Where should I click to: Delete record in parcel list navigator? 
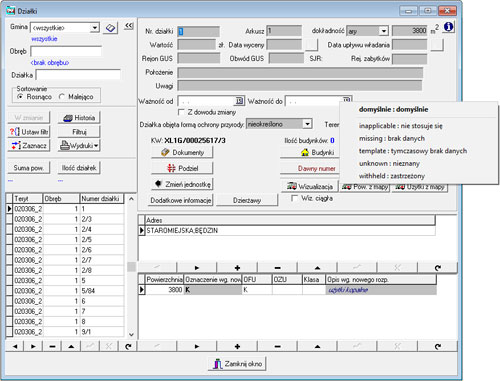[x=52, y=346]
